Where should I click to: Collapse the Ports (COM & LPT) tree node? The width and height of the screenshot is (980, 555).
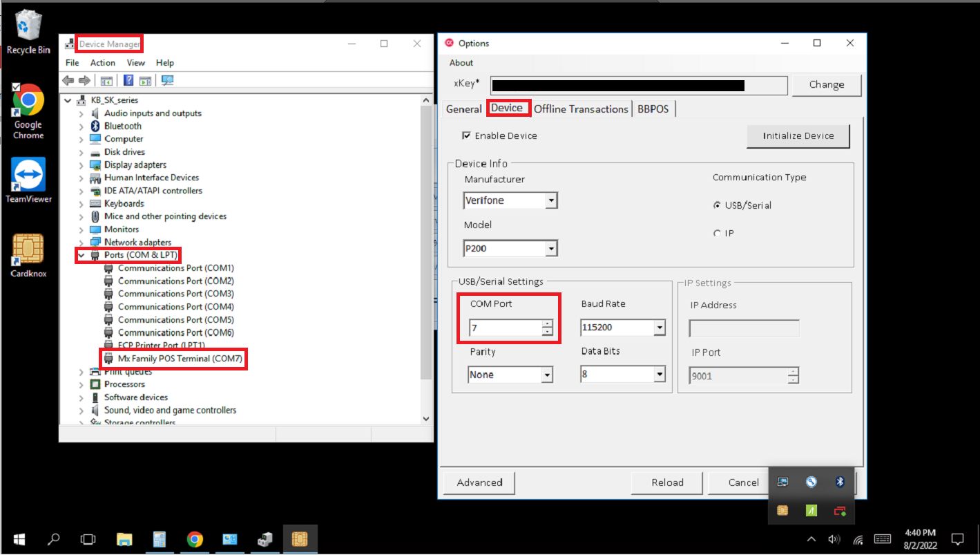pos(81,255)
